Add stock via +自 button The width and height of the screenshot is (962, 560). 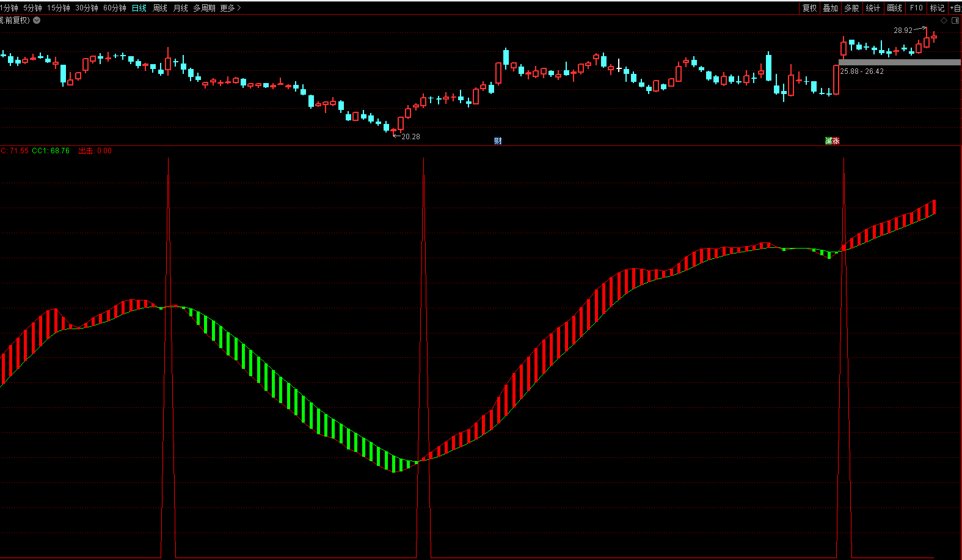pyautogui.click(x=956, y=8)
